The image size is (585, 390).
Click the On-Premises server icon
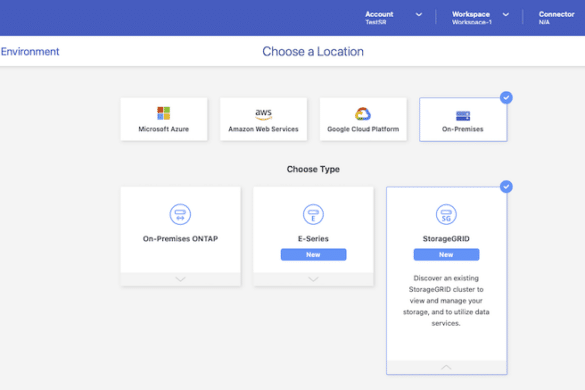[463, 116]
